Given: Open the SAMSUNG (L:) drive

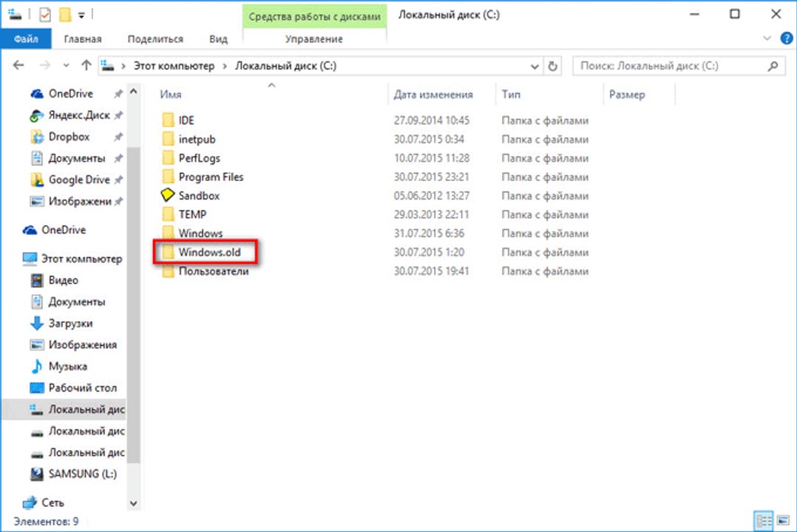Looking at the screenshot, I should [x=82, y=474].
